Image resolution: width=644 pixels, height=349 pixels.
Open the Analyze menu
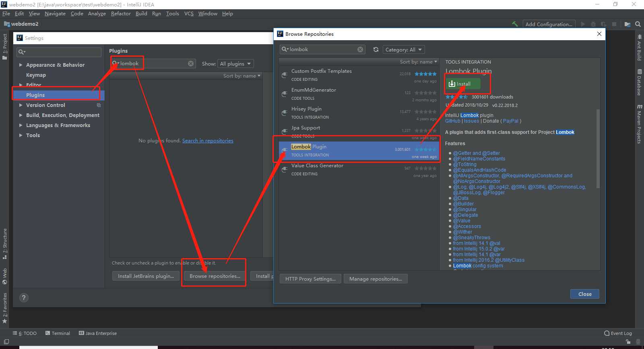pos(97,14)
